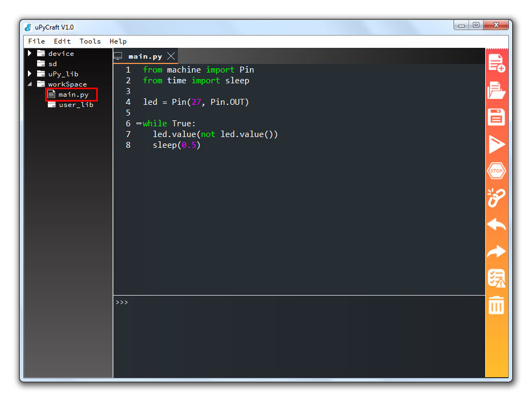Clear terminal with trash icon
Screen dimensions: 532x402
(x=497, y=305)
